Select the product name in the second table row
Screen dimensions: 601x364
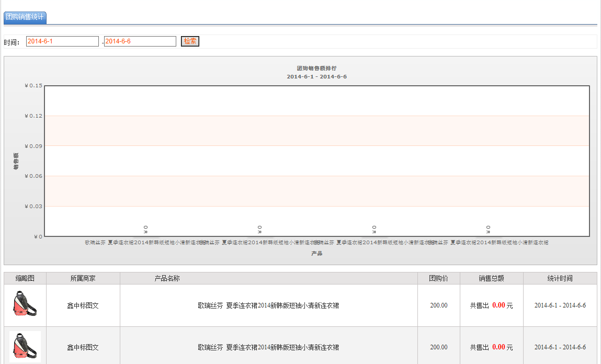click(x=268, y=347)
